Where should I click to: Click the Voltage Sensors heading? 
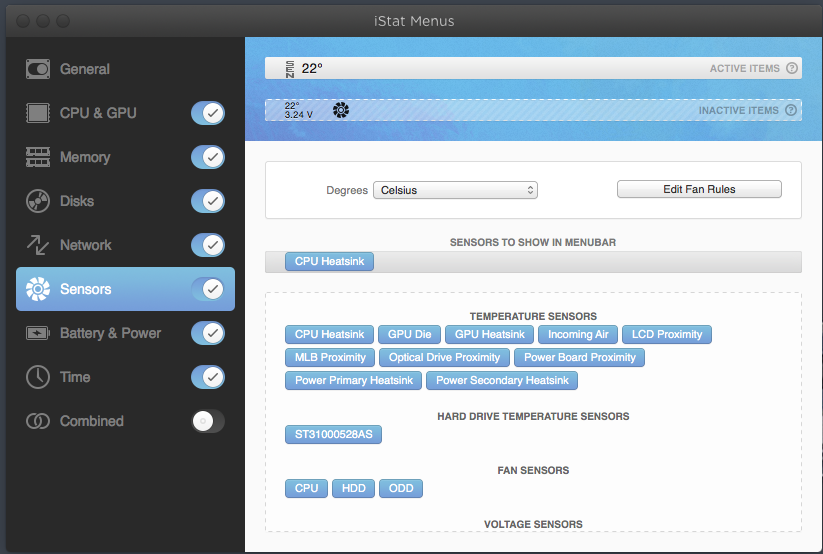pos(533,524)
